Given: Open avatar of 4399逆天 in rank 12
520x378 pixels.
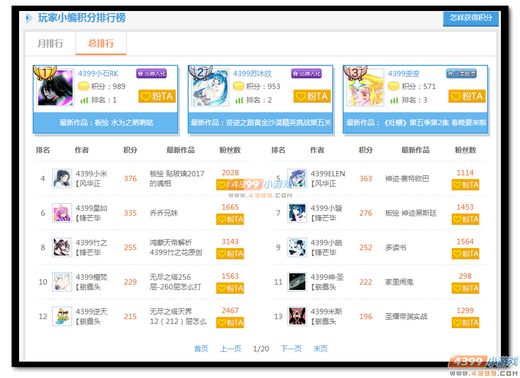Looking at the screenshot, I should pos(62,316).
